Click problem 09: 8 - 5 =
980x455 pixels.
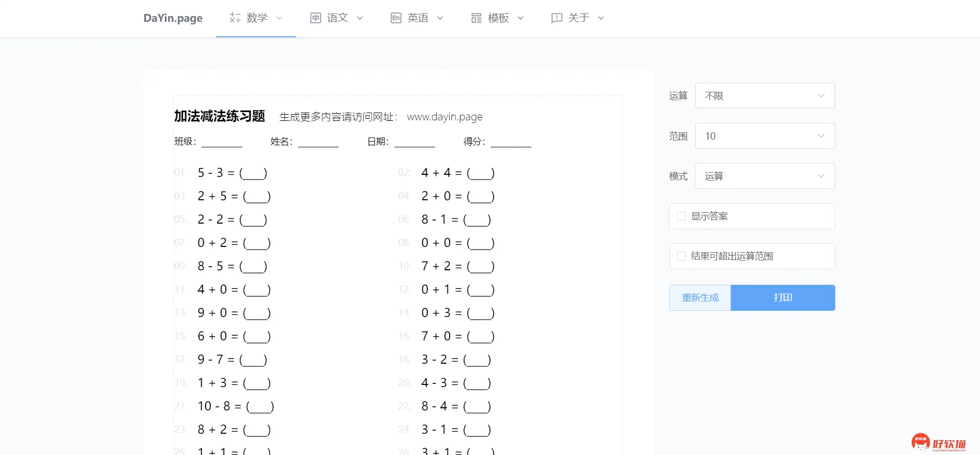[232, 266]
